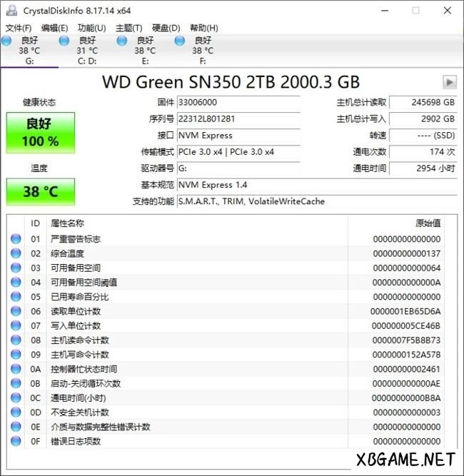Screen dimensions: 464x476
Task: Click the next disk arrow button
Action: [x=449, y=82]
